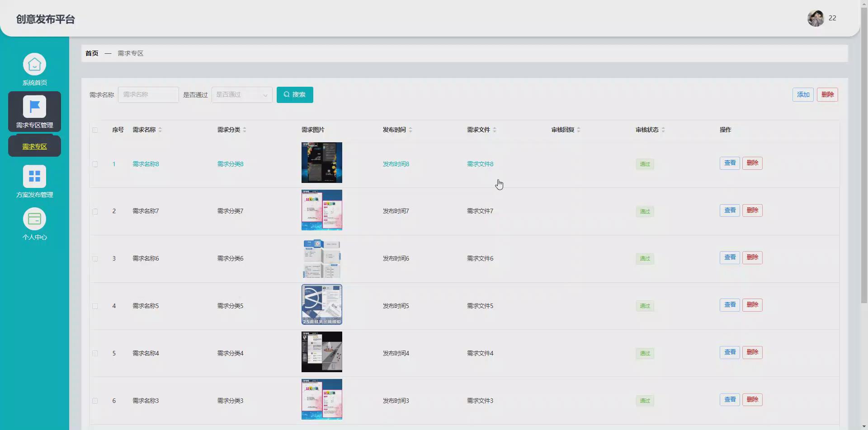Sort the table by 发布时间
The width and height of the screenshot is (868, 430).
[x=410, y=130]
